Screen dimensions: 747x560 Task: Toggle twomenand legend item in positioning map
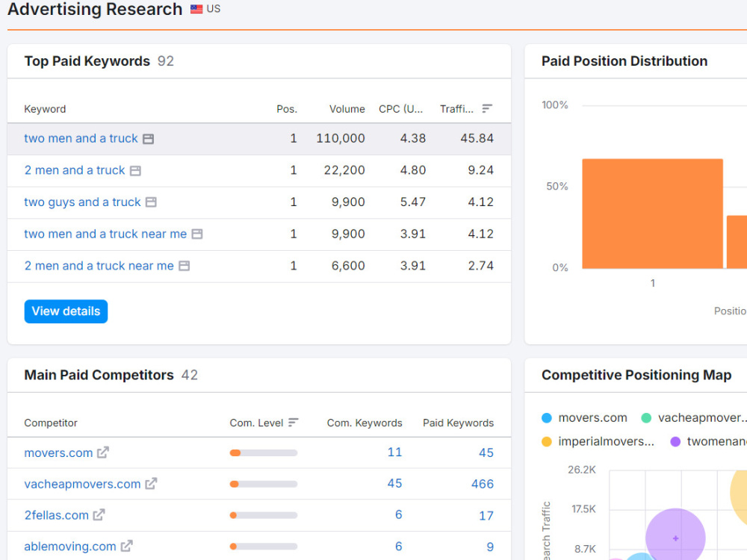(x=708, y=441)
